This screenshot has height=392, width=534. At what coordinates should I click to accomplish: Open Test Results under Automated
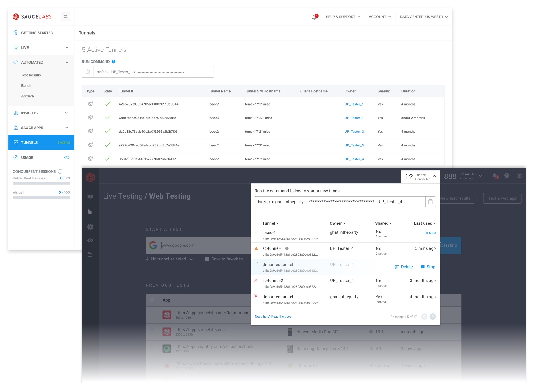tap(31, 75)
